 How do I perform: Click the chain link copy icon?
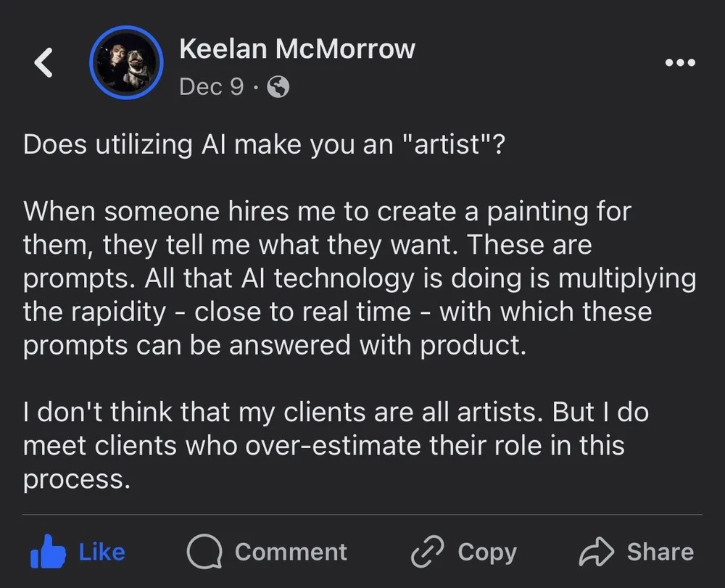tap(426, 552)
